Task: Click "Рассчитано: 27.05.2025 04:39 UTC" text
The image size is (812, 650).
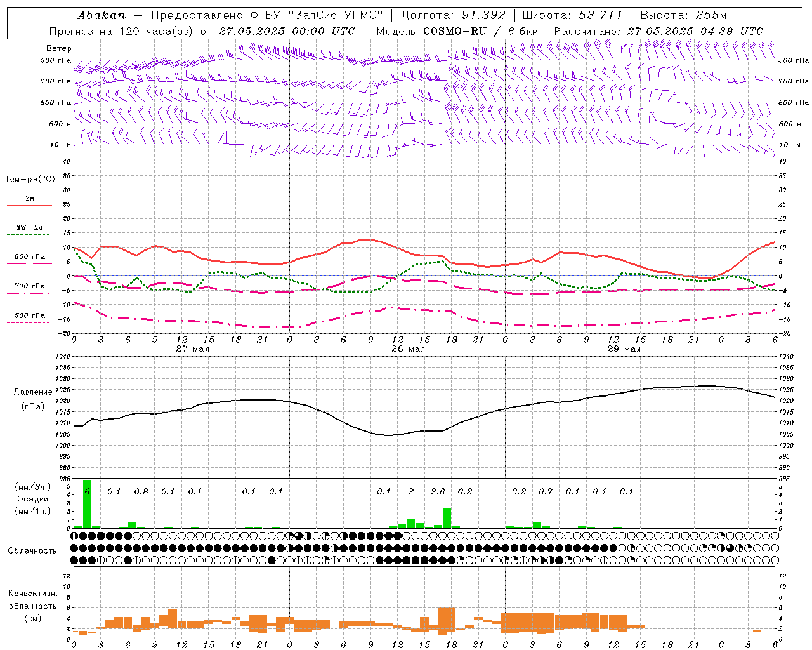Action: tap(658, 31)
